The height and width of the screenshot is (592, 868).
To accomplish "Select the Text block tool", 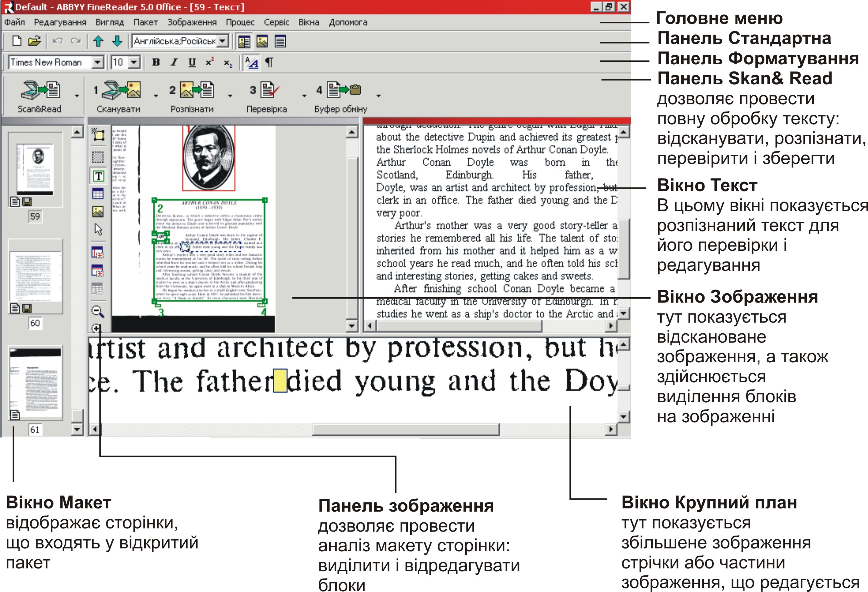I will (98, 176).
